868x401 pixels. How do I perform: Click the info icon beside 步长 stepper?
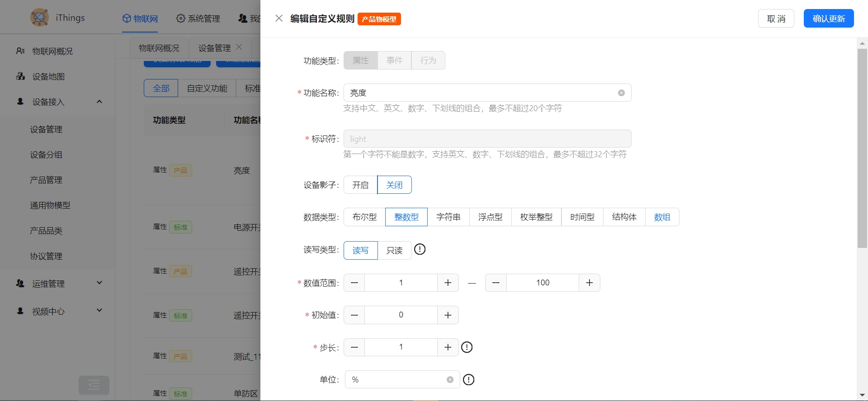[467, 347]
